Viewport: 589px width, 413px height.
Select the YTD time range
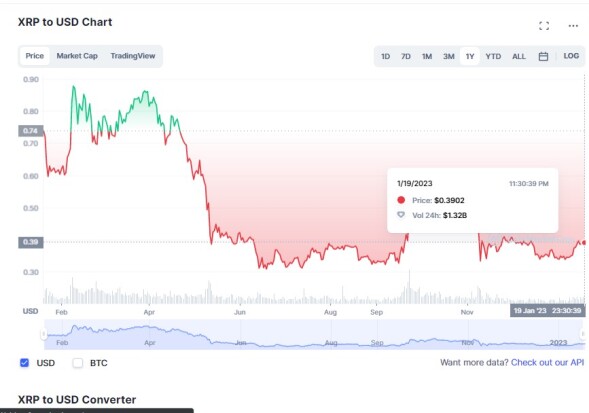[x=493, y=56]
